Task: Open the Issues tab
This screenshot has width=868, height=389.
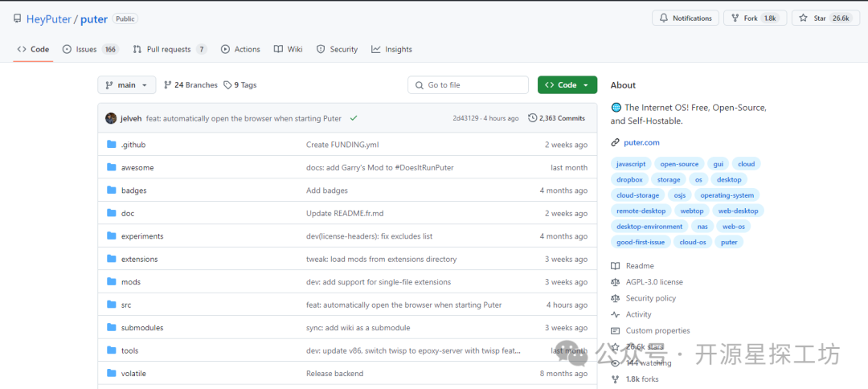Action: click(90, 49)
